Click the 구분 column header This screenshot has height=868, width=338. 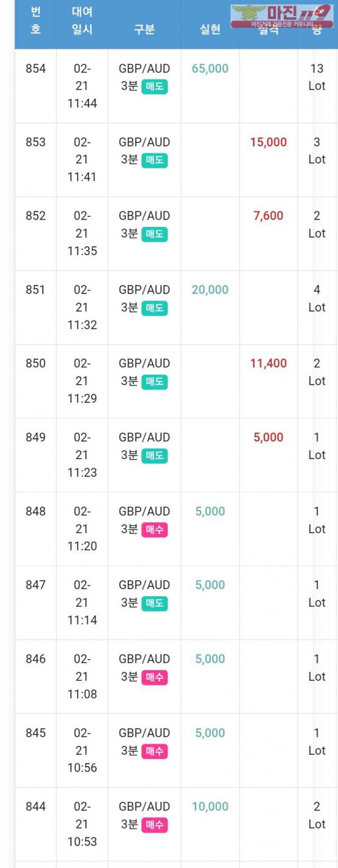pos(144,30)
